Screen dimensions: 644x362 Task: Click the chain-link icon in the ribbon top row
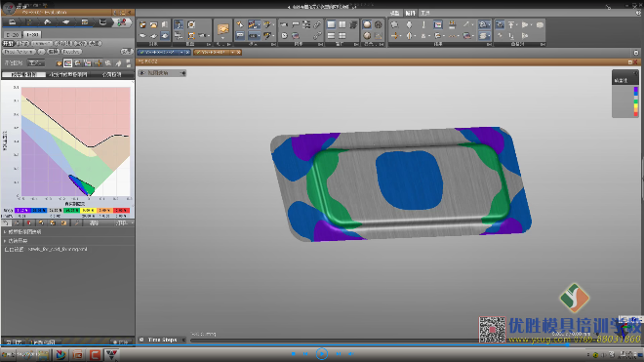(317, 24)
